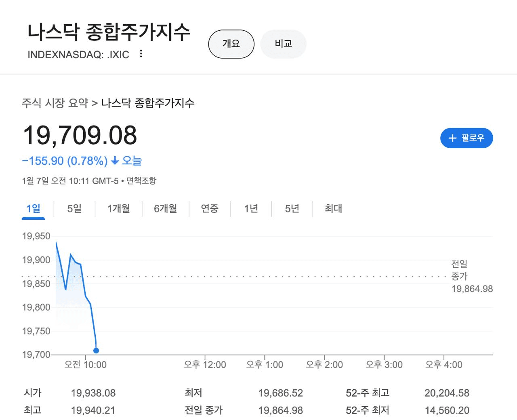Click the blue down arrow beside today's change
This screenshot has height=420, width=517.
[x=115, y=161]
